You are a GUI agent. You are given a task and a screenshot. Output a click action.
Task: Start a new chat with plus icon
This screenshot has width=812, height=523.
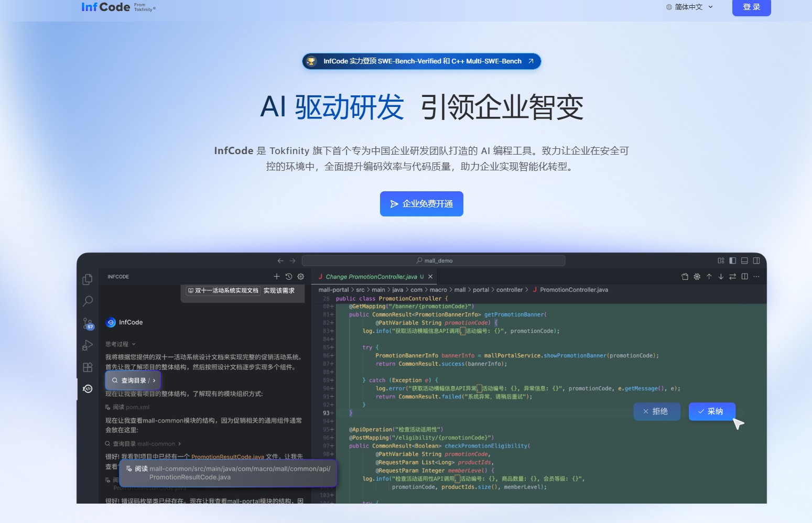click(277, 276)
